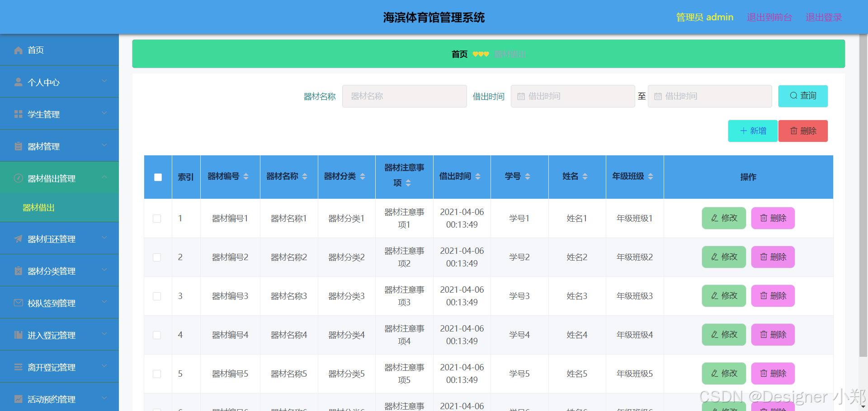Click the envelope icon for 校队签到管理
This screenshot has width=868, height=411.
tap(18, 303)
